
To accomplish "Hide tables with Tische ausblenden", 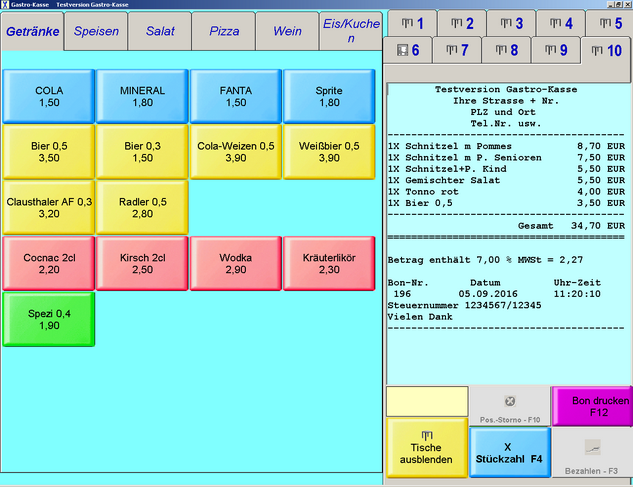I will pyautogui.click(x=426, y=447).
